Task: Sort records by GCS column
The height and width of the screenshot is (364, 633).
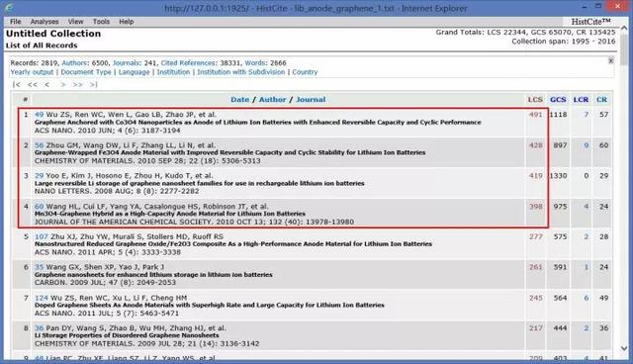Action: point(558,99)
